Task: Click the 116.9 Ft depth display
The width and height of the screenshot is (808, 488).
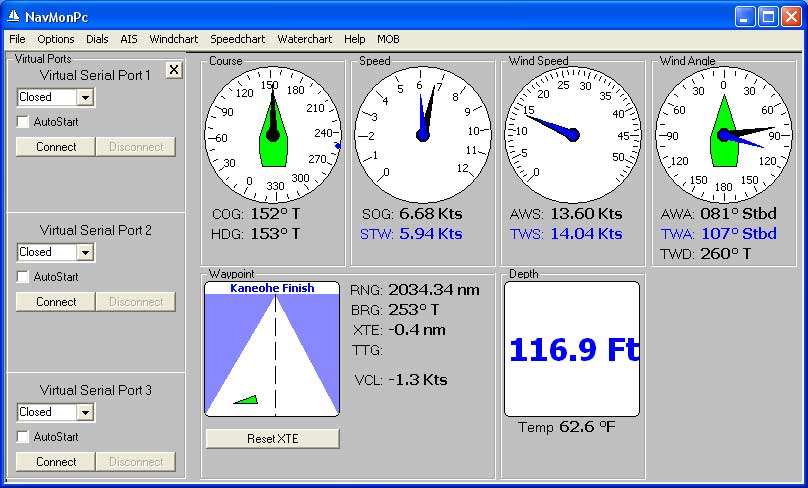Action: coord(572,349)
